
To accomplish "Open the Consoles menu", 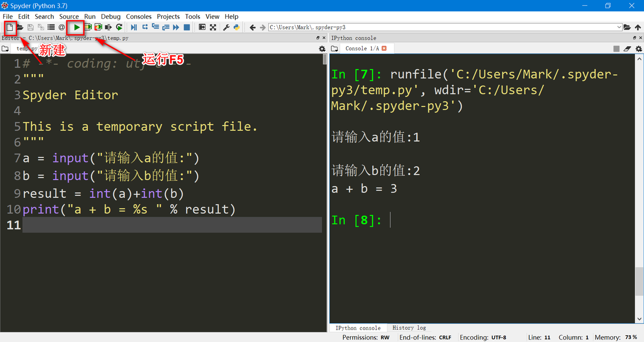I will (139, 17).
